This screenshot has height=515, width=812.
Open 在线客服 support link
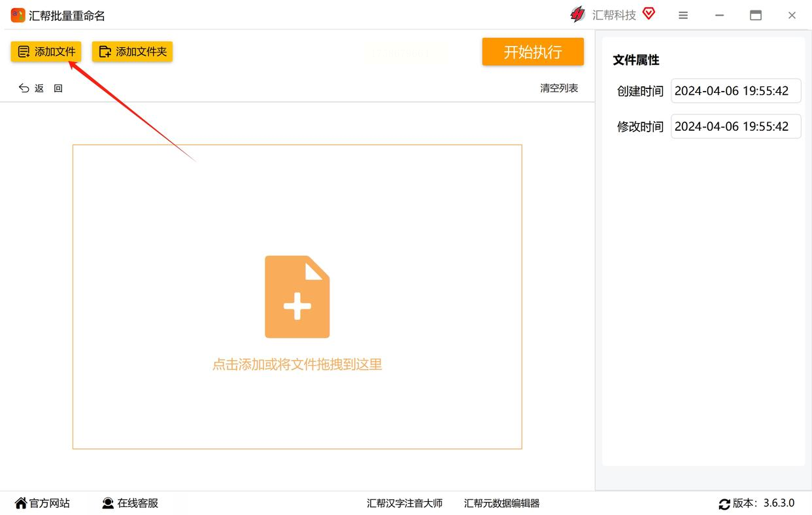pyautogui.click(x=130, y=503)
